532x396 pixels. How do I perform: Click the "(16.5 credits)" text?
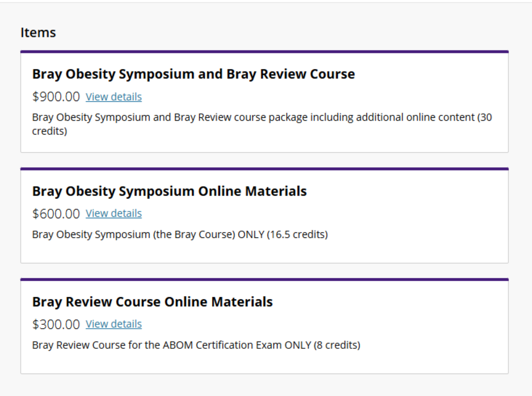tap(297, 235)
